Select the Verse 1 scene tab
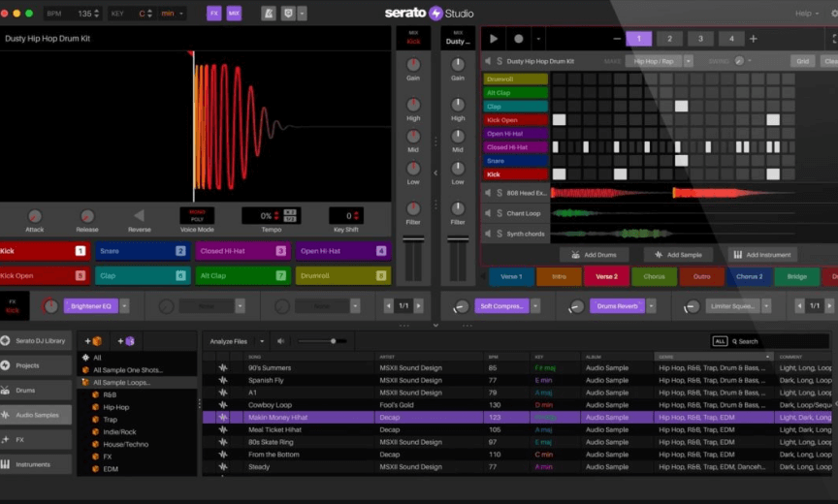The height and width of the screenshot is (504, 838). 511,276
